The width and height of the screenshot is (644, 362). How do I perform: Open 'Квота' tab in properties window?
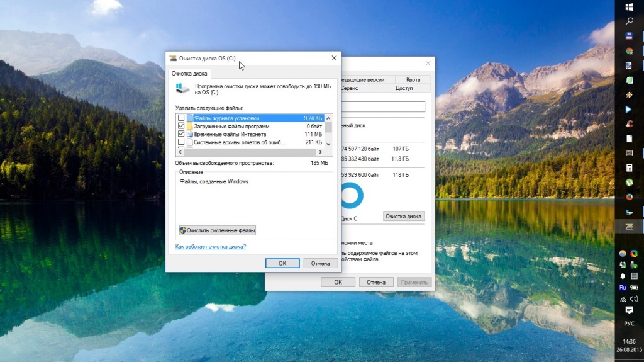point(413,79)
